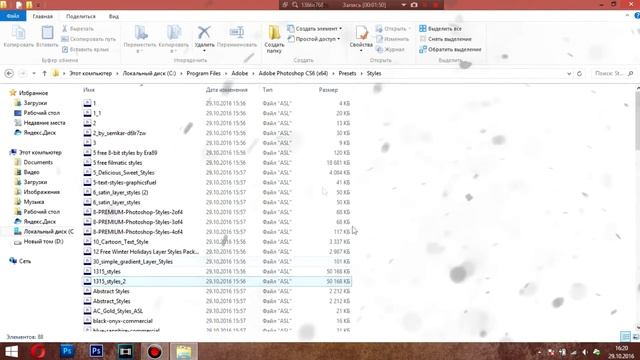Viewport: 640px width, 360px height.
Task: Sort by the Дата изменения column
Action: [x=227, y=90]
